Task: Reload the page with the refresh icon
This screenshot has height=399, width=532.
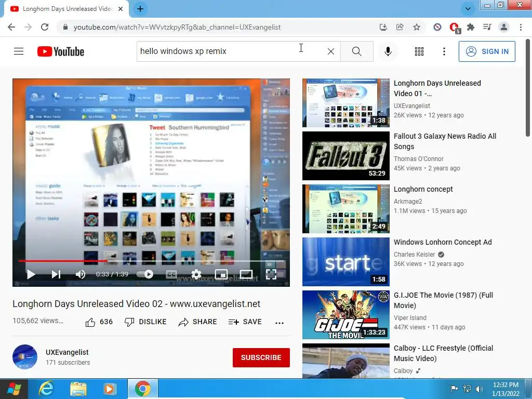Action: point(45,27)
